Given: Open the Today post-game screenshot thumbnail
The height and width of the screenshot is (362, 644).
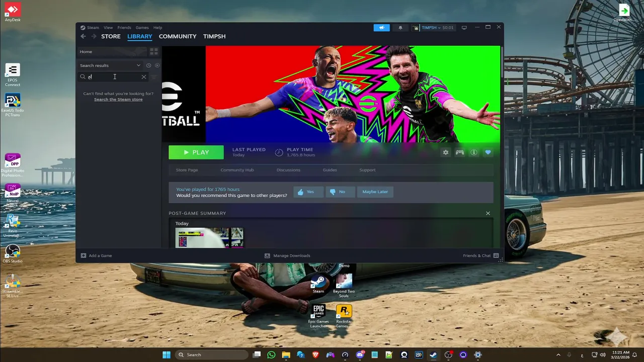Looking at the screenshot, I should click(x=209, y=237).
